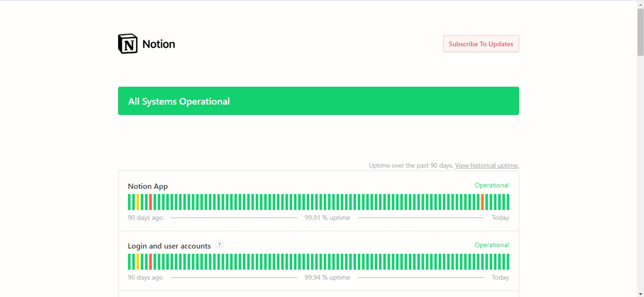Click the Notion wordmark text
Image resolution: width=644 pixels, height=297 pixels.
[159, 44]
